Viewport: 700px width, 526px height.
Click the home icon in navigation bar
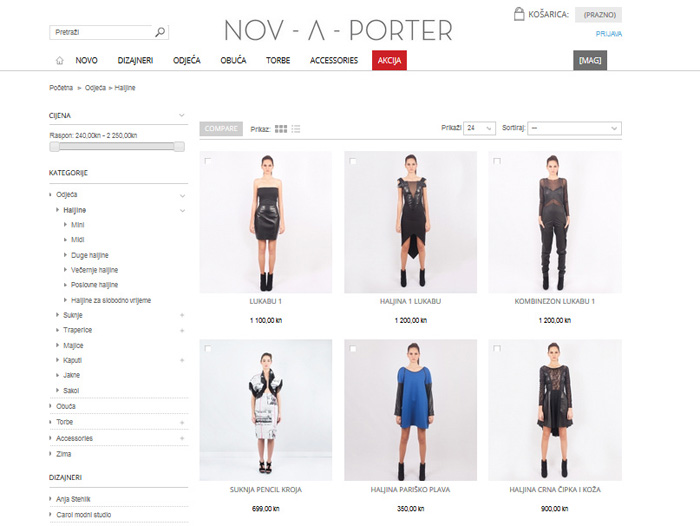tap(59, 60)
